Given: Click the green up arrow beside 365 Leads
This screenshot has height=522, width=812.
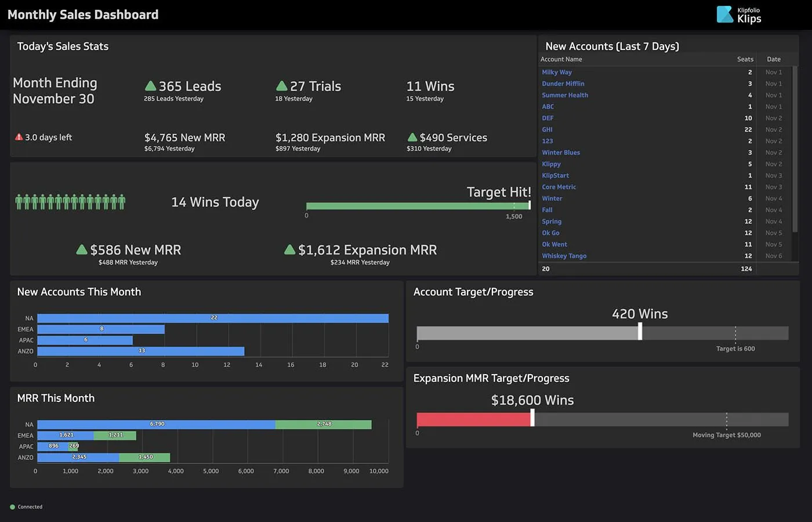Looking at the screenshot, I should click(x=150, y=85).
